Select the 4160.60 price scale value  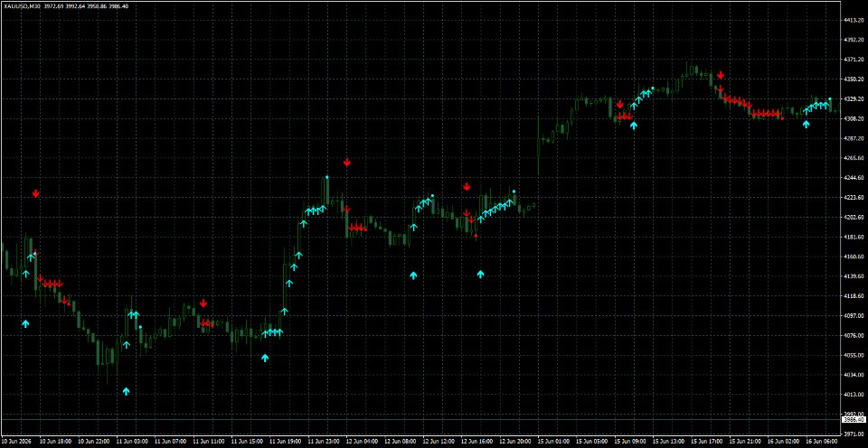coord(854,257)
